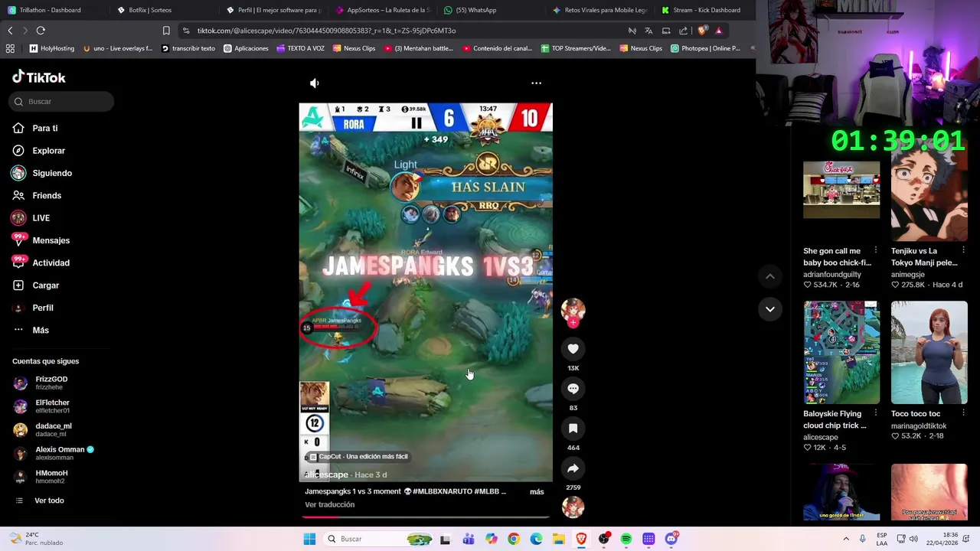The width and height of the screenshot is (980, 551).
Task: Open Windows Start menu
Action: (x=309, y=539)
